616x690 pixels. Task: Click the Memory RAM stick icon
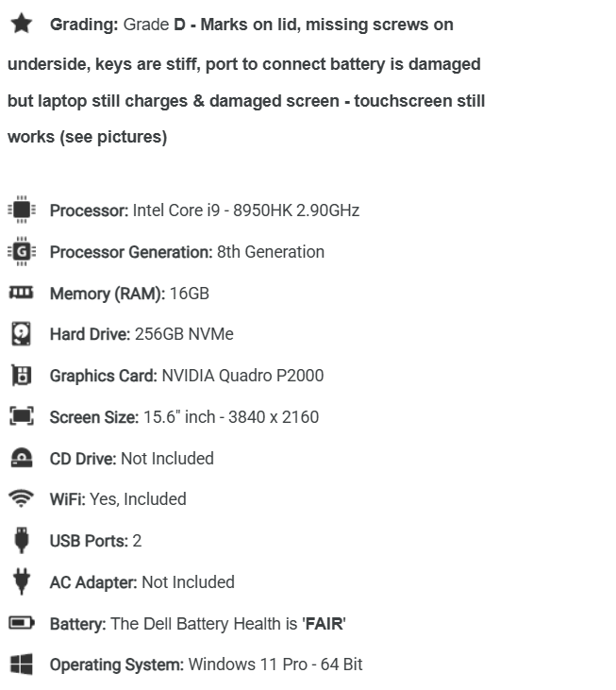pos(21,293)
